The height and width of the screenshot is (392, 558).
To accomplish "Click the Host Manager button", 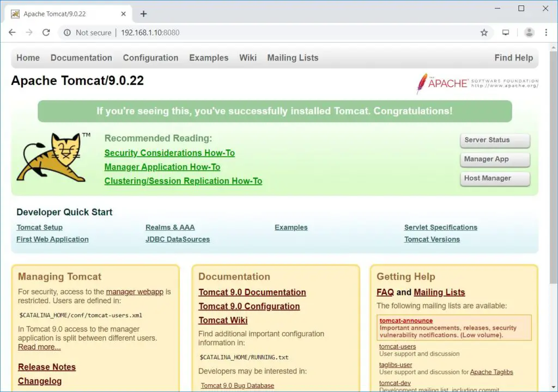I will point(495,178).
